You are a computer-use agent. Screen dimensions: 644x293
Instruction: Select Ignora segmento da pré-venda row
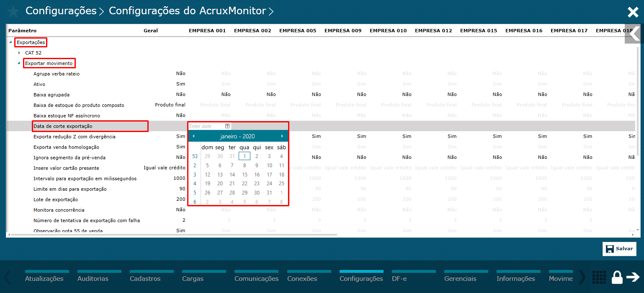pos(70,158)
